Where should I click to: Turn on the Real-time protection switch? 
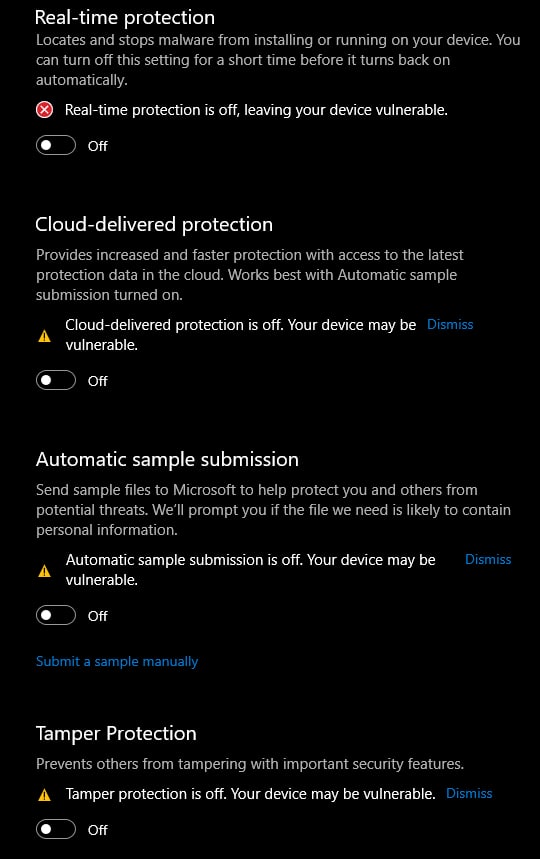(56, 145)
